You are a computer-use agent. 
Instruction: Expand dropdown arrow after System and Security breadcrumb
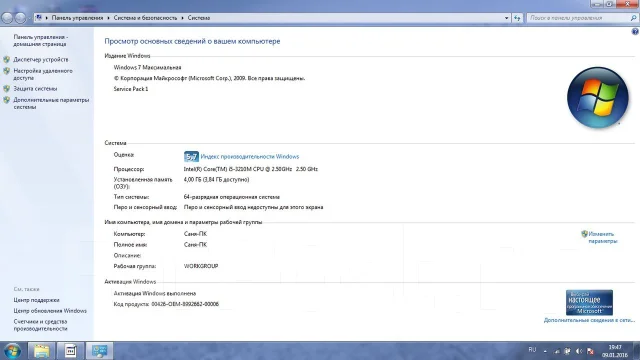[x=182, y=18]
